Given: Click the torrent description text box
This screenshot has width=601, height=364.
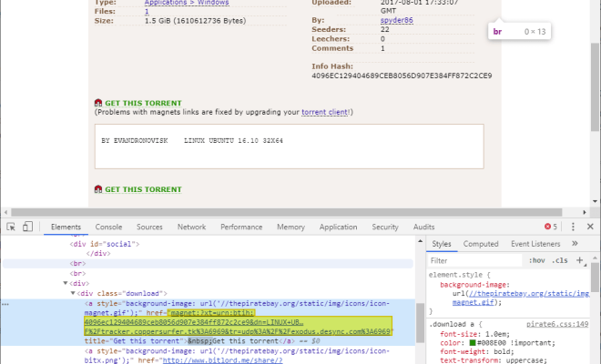Looking at the screenshot, I should [x=290, y=146].
